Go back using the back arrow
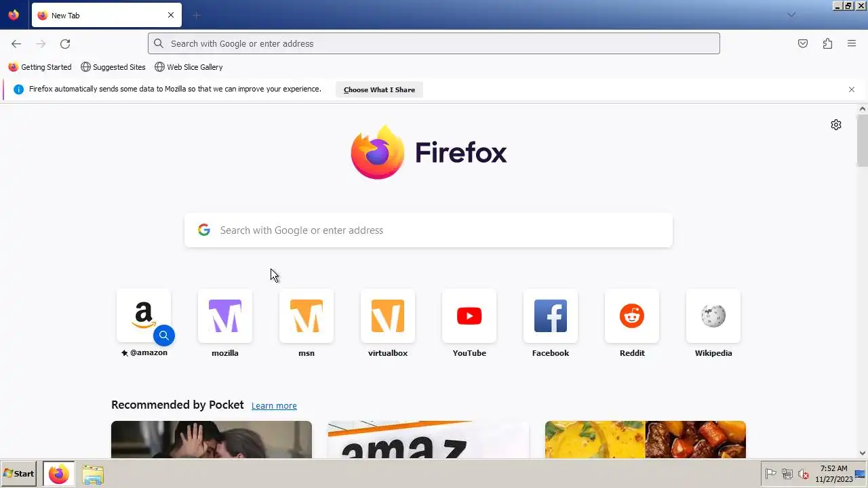868x488 pixels. pos(16,43)
